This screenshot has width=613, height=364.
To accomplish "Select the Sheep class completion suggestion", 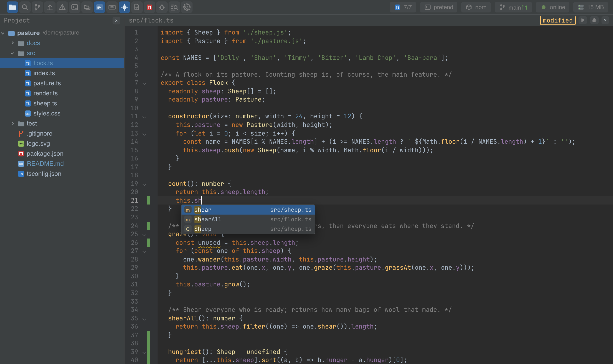I will point(248,229).
